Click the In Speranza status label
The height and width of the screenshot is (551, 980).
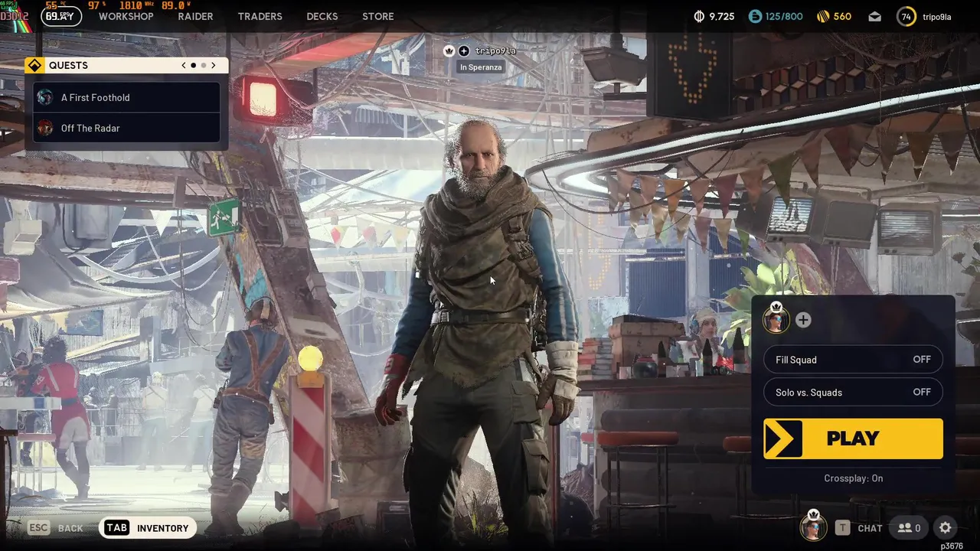coord(481,67)
